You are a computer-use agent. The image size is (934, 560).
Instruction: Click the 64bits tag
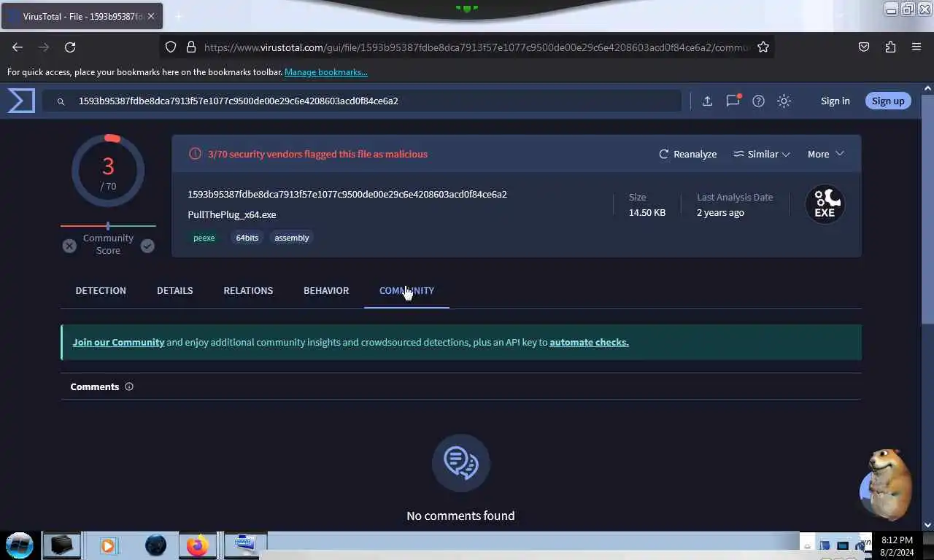(x=247, y=238)
